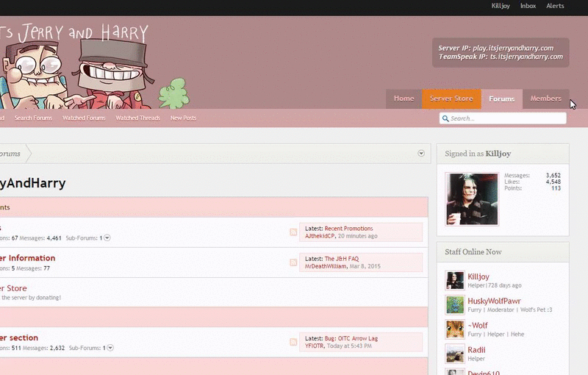This screenshot has width=588, height=375.
Task: Expand Sub-Forums dropdown in the 4,461 messages row
Action: point(107,238)
